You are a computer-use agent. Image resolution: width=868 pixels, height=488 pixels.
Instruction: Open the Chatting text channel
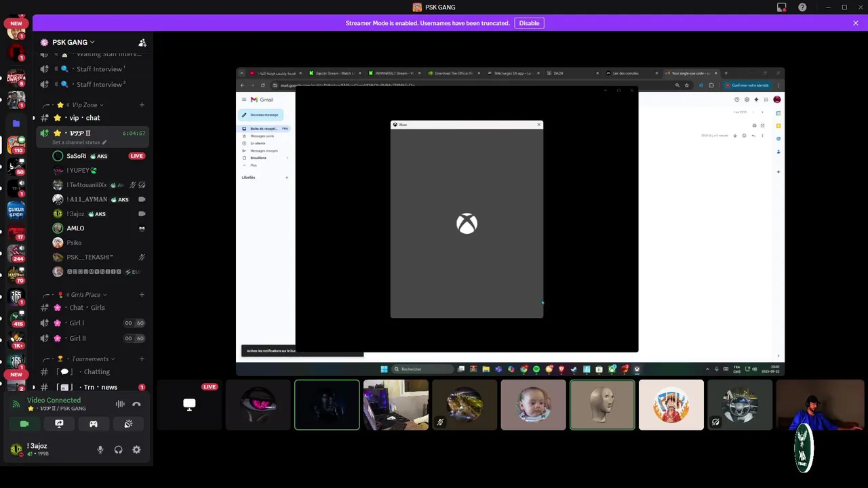(92, 372)
